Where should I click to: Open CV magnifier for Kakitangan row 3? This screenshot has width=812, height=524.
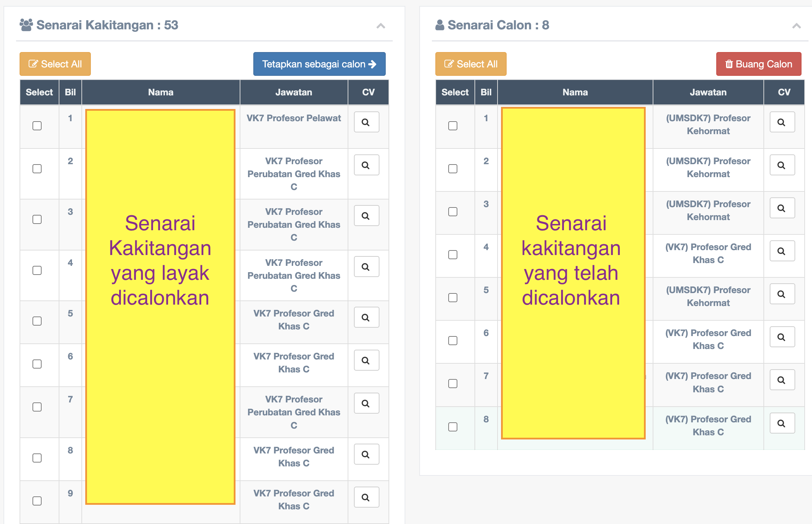[x=366, y=216]
